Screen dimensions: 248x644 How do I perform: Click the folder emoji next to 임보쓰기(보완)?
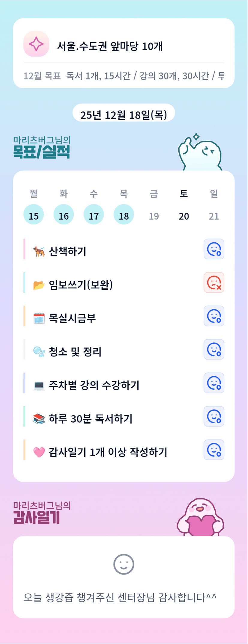[x=39, y=285]
